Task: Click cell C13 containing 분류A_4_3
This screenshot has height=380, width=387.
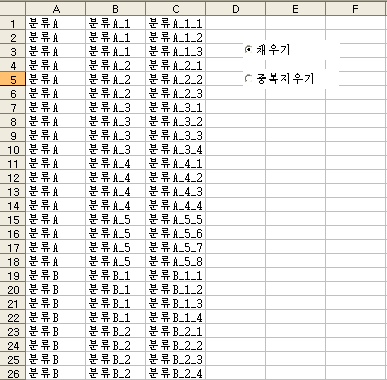Action: (176, 191)
